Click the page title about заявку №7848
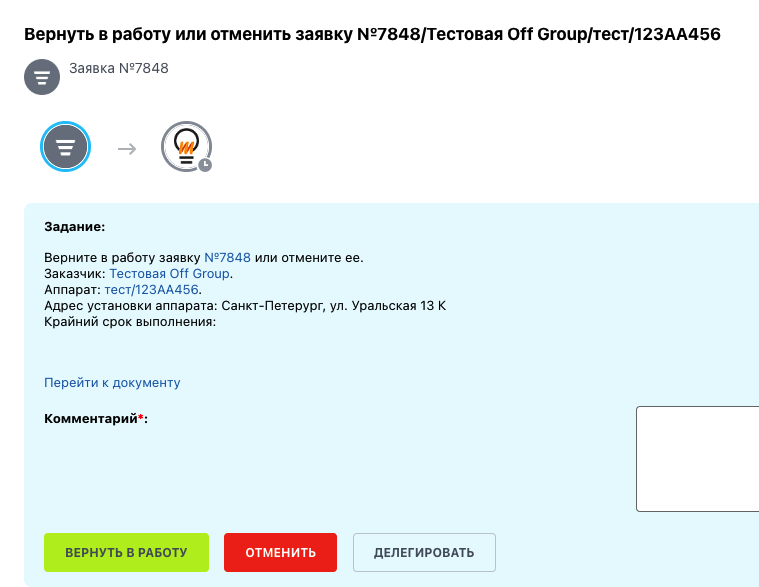759x587 pixels. click(372, 34)
